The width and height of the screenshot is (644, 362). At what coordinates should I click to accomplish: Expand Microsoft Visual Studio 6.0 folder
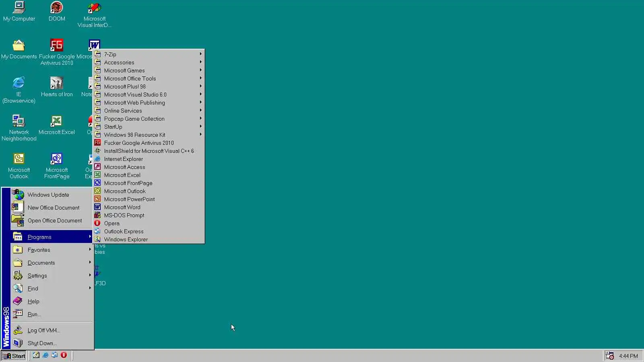[x=149, y=95]
